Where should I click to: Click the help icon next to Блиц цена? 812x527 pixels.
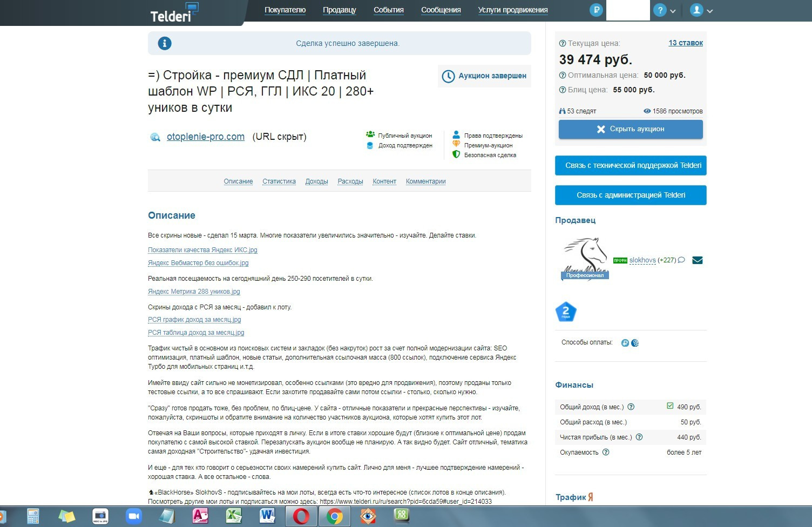point(563,90)
